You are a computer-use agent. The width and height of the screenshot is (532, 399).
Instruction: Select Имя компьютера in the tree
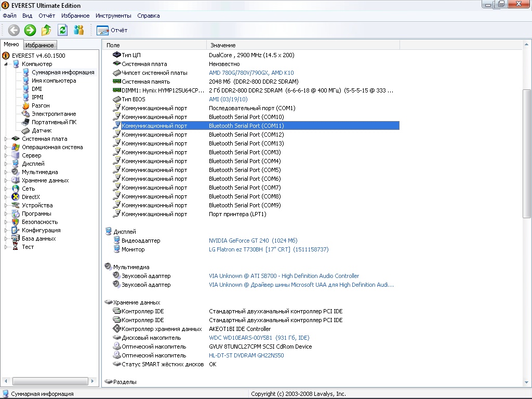(54, 81)
